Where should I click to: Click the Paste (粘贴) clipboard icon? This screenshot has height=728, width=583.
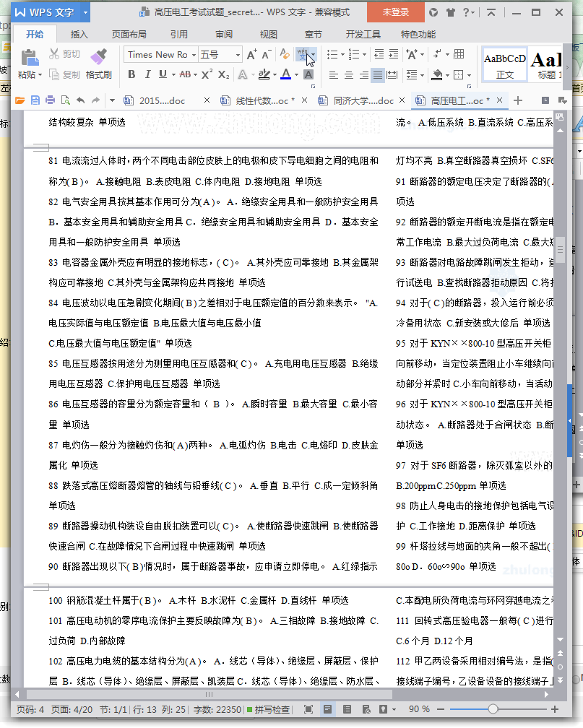tap(29, 58)
